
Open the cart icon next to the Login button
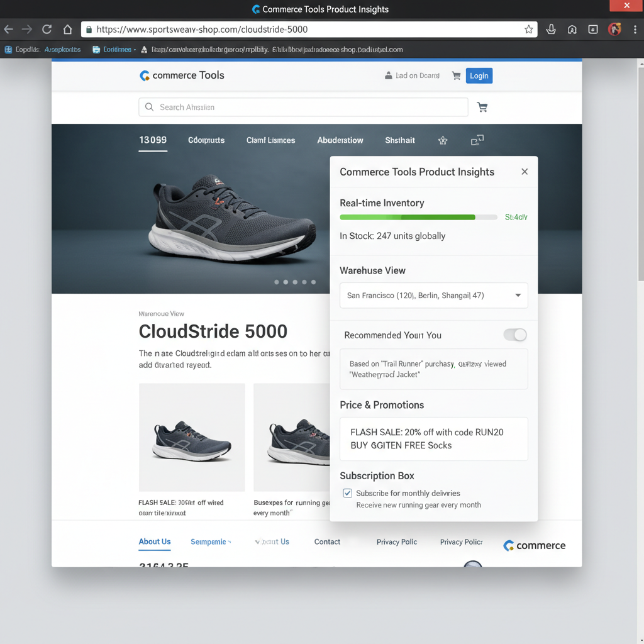click(456, 75)
